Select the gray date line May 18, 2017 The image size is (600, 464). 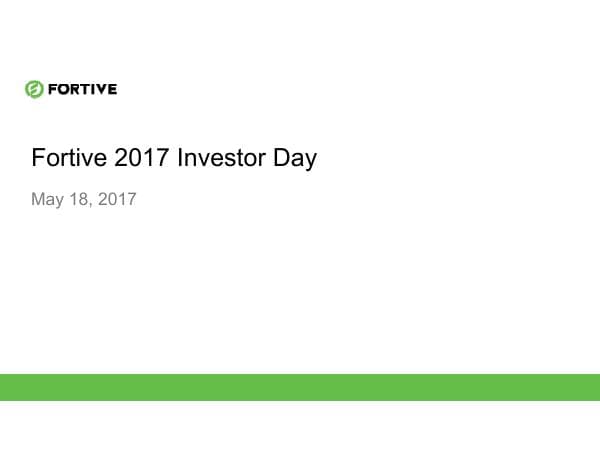click(x=83, y=199)
